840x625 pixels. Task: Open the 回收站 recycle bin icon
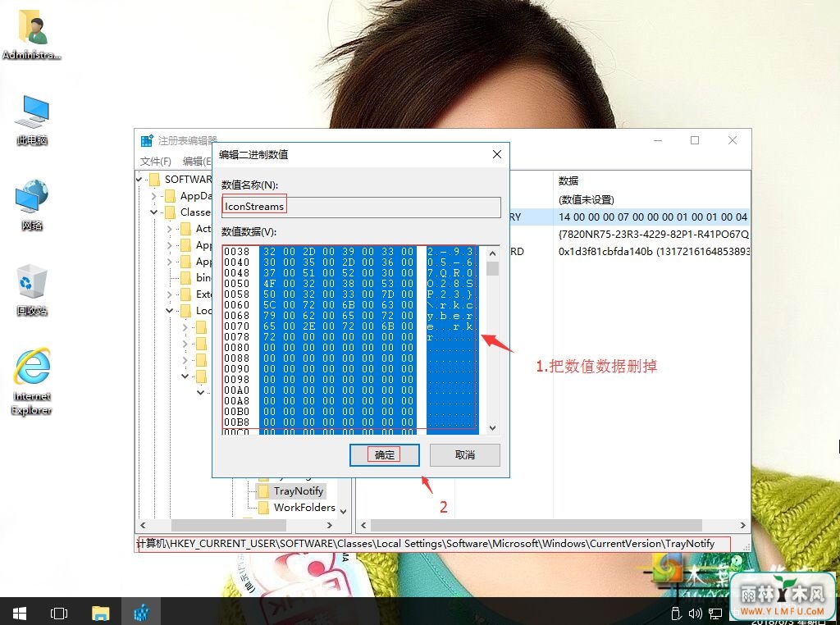(32, 290)
